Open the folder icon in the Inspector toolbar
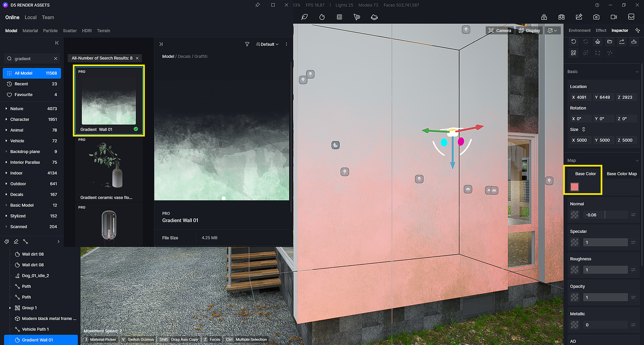 tap(609, 41)
